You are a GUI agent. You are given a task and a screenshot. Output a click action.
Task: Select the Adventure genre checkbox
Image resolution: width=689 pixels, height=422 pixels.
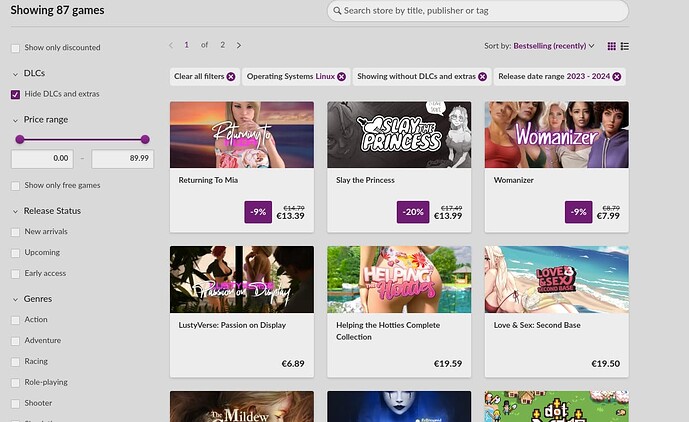(x=15, y=341)
